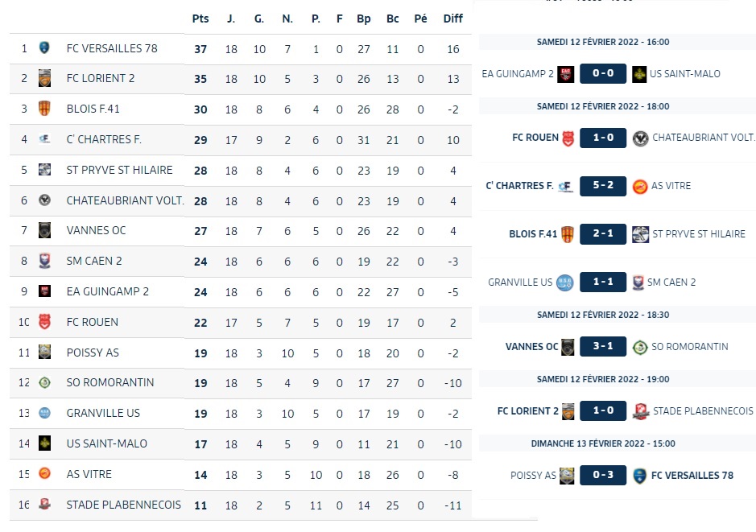
Task: Open the ST PRYVE ST HILAIRE team in standings
Action: 120,170
